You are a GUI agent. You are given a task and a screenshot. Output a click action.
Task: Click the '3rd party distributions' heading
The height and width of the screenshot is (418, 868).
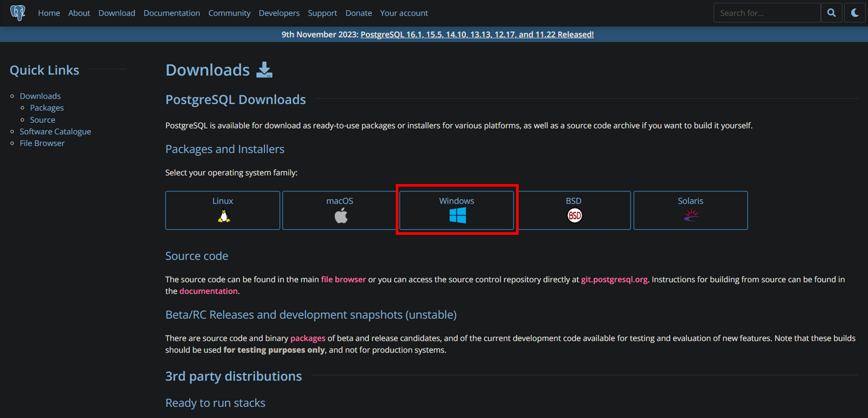(x=233, y=376)
